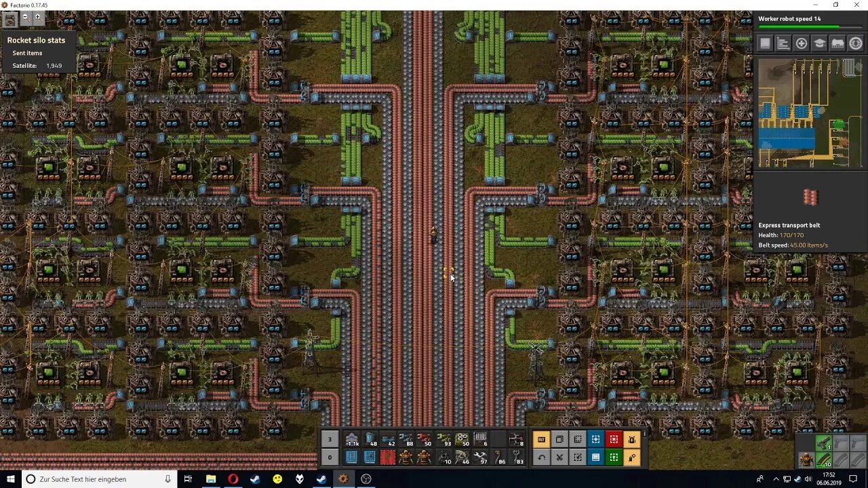Click the paste shortcut button

[578, 457]
